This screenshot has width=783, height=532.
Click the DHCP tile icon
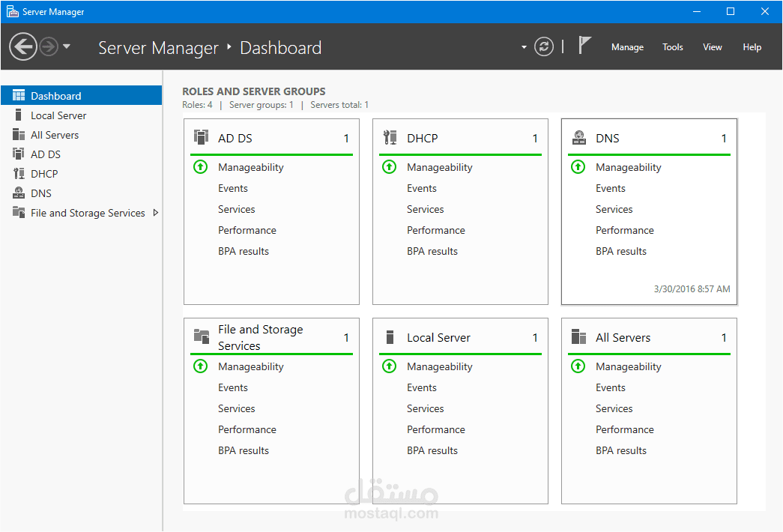click(x=390, y=137)
